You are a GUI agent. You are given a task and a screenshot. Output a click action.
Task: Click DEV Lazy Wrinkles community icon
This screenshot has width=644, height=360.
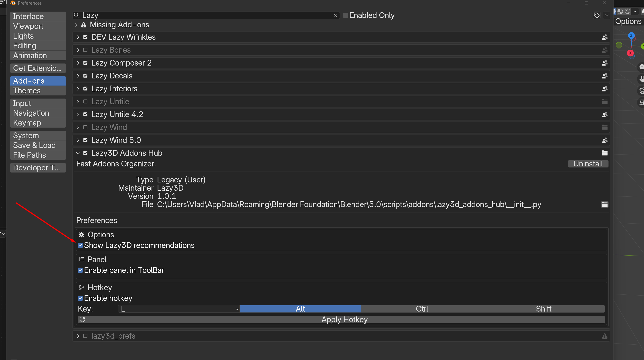604,37
